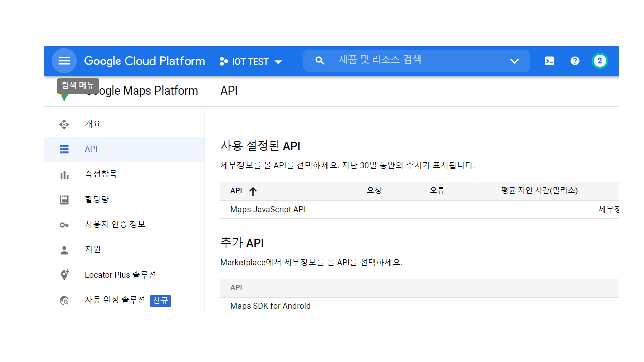Open the IOT TEST project selector
Image resolution: width=644 pixels, height=362 pixels.
[x=251, y=61]
